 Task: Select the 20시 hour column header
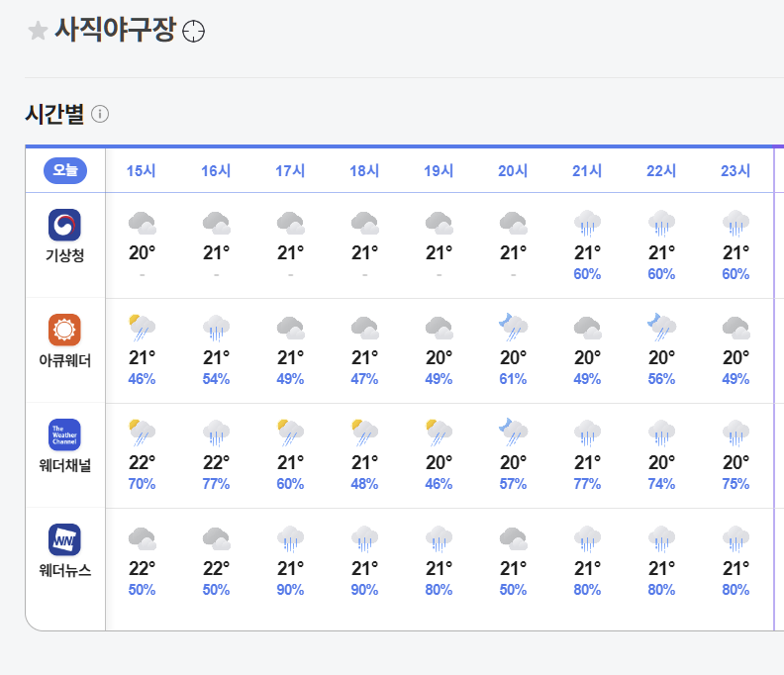tap(513, 171)
